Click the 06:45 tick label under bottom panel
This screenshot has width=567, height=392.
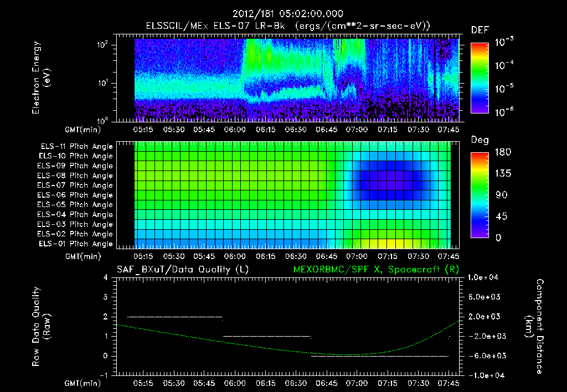coord(326,383)
